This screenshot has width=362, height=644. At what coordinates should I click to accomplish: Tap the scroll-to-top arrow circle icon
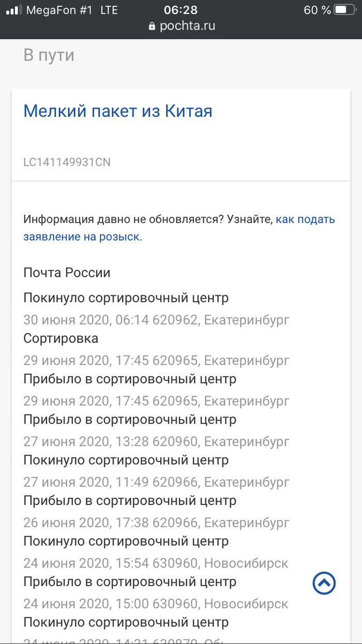tap(324, 583)
